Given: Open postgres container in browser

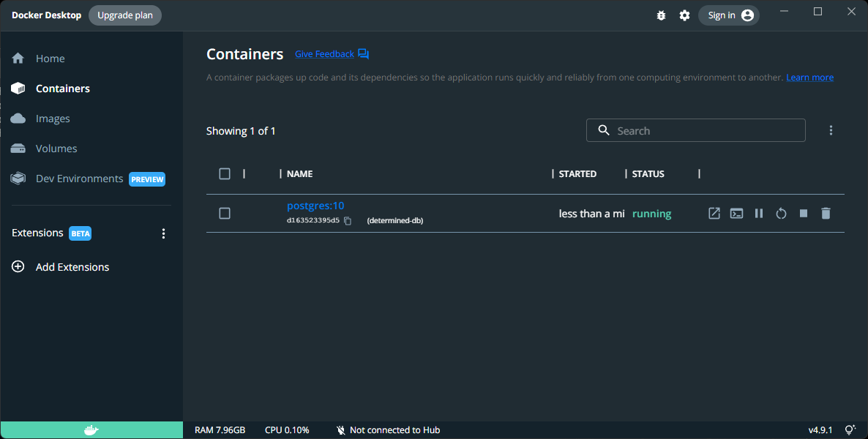Looking at the screenshot, I should click(x=714, y=213).
